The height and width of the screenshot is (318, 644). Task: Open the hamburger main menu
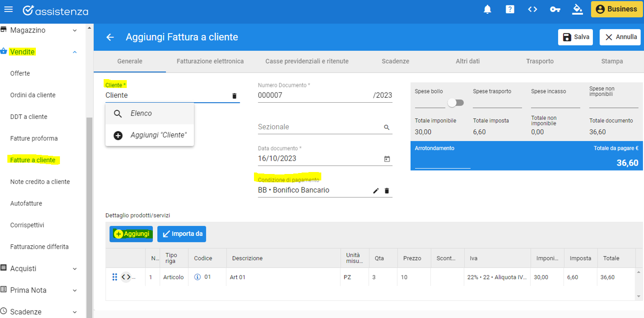(8, 9)
